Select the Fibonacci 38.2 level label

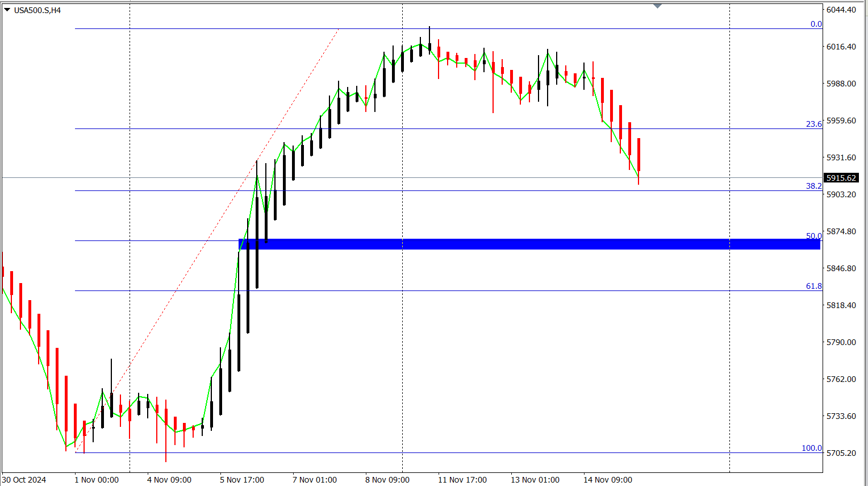coord(813,186)
